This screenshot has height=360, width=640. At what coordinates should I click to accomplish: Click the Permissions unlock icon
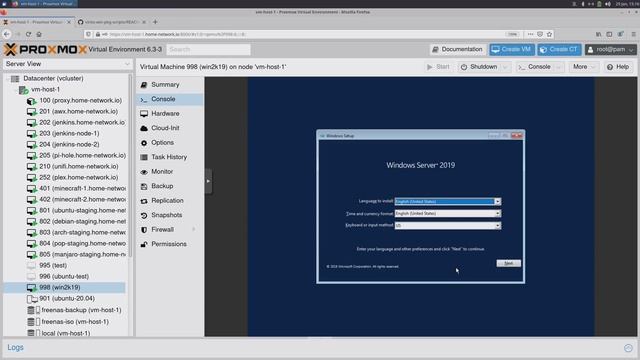[x=144, y=244]
